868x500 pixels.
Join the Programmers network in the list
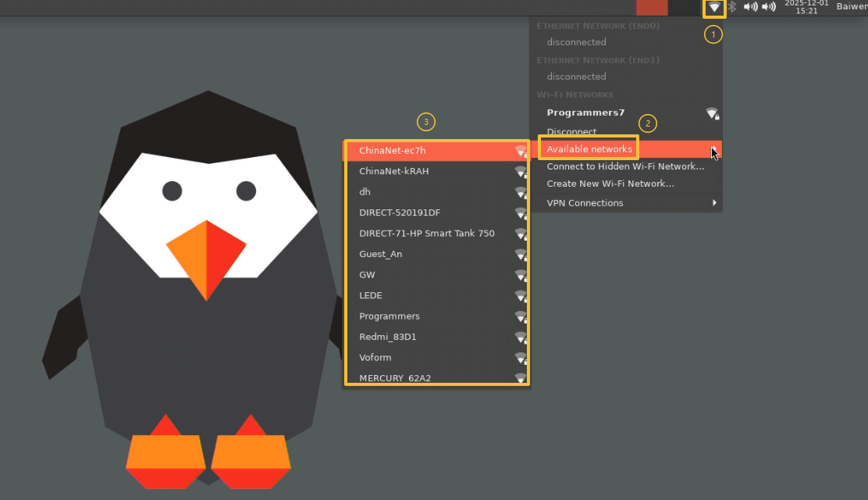click(390, 316)
